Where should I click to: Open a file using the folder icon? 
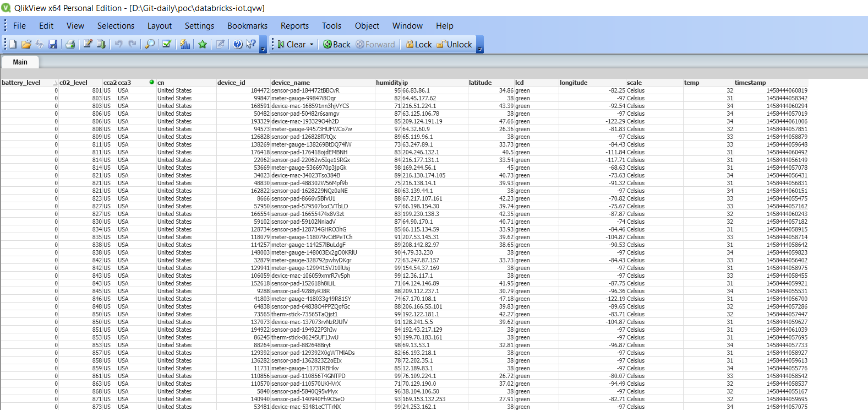[26, 44]
